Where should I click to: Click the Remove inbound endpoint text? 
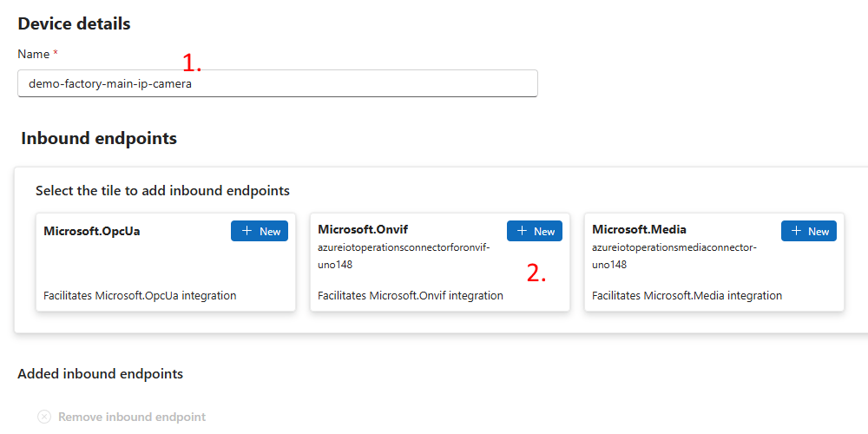tap(132, 417)
